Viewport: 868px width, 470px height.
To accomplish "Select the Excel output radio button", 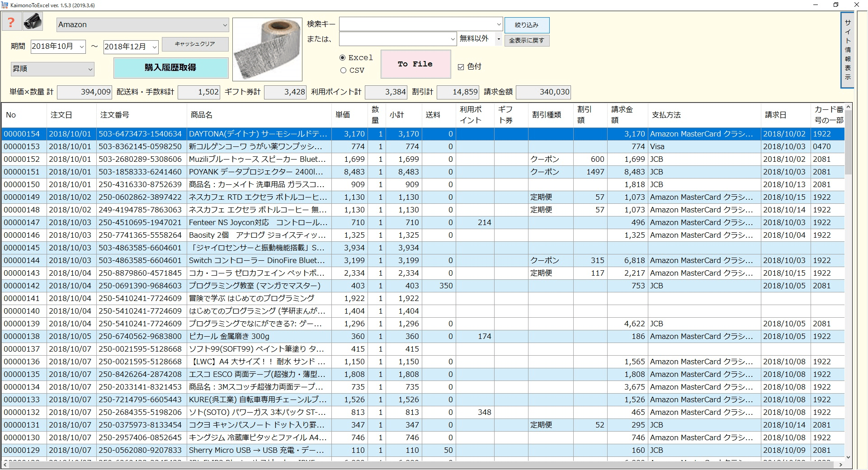I will click(343, 58).
